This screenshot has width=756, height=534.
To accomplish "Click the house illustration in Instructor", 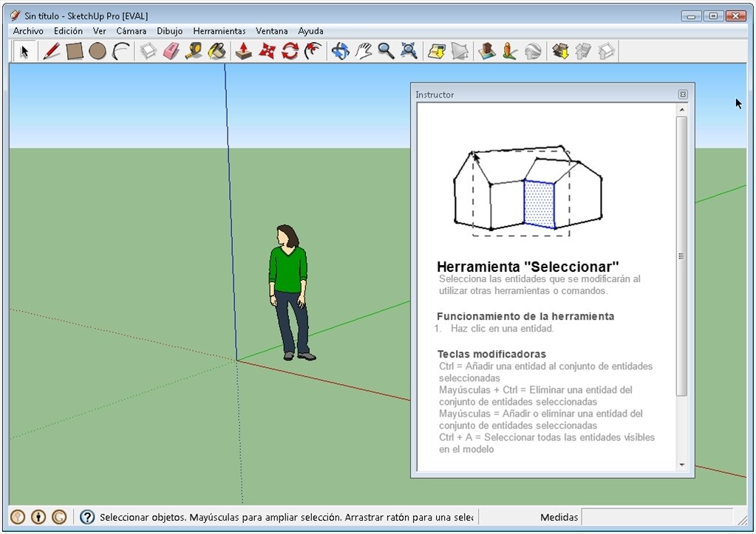I will point(528,191).
